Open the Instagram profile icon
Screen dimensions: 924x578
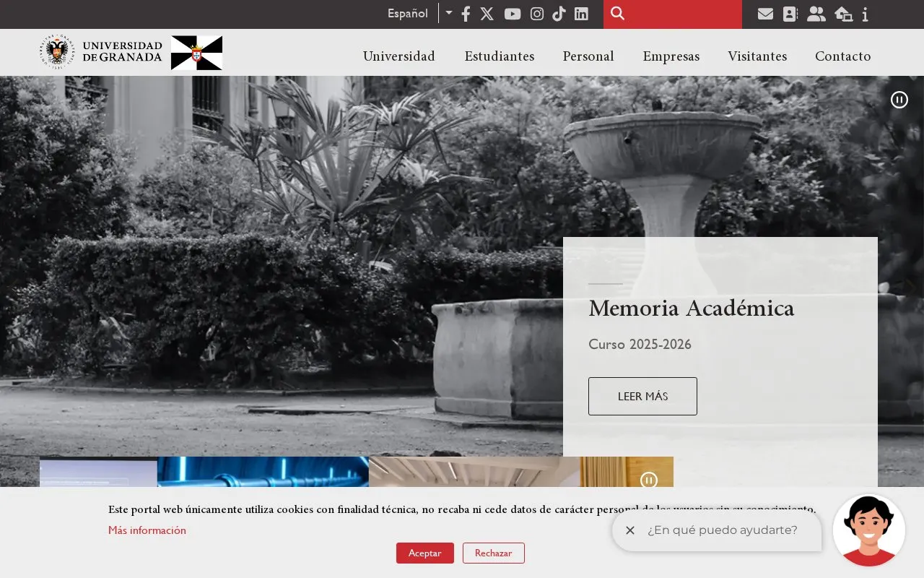tap(537, 14)
